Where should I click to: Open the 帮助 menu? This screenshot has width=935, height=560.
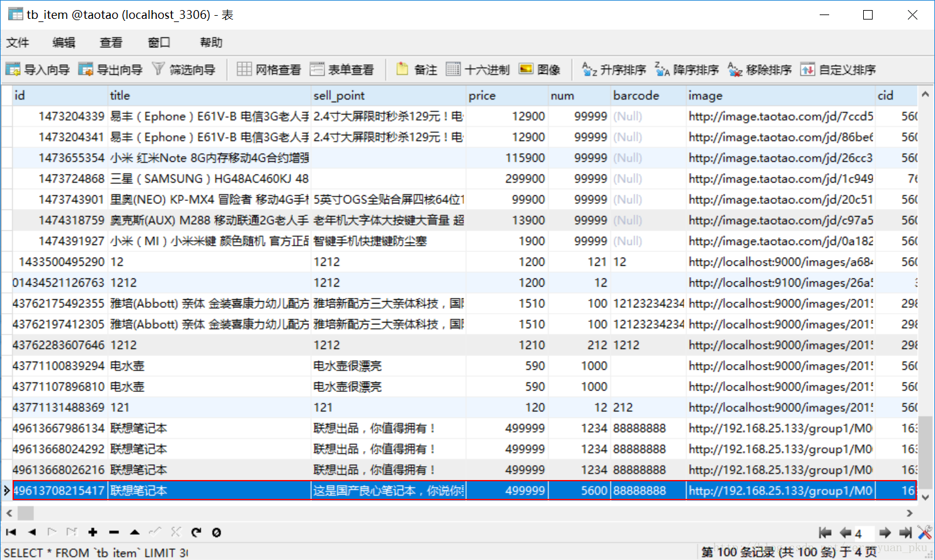click(x=211, y=42)
